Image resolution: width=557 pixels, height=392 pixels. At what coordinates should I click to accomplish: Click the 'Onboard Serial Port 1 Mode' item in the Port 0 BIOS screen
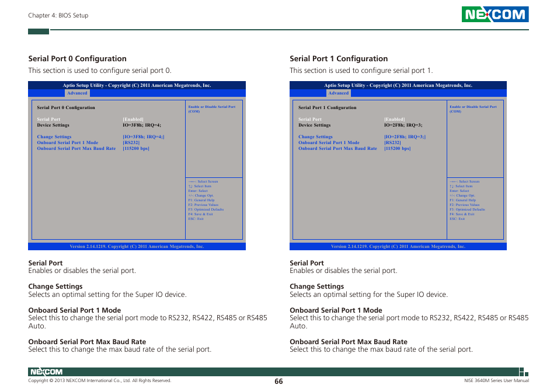(x=68, y=142)
